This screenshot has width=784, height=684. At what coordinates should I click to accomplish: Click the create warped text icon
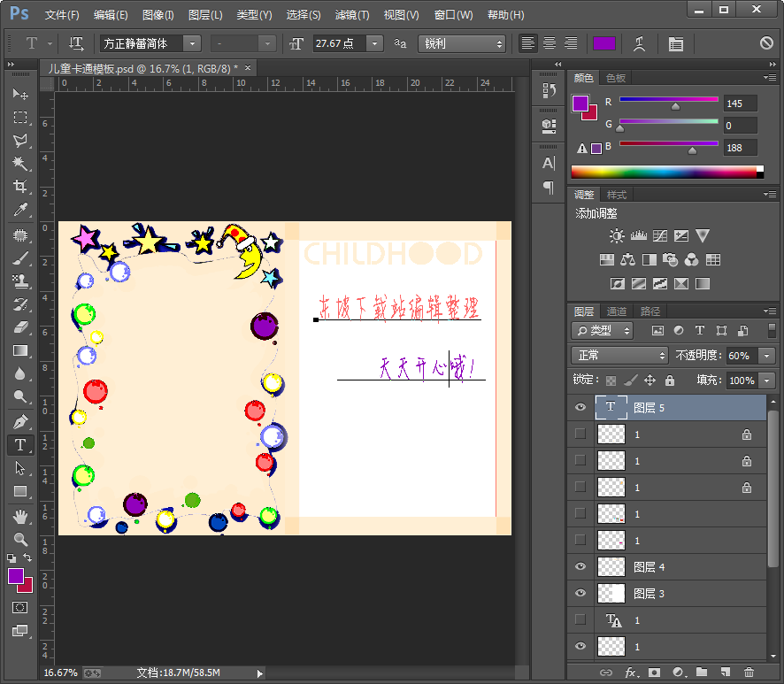tap(638, 43)
